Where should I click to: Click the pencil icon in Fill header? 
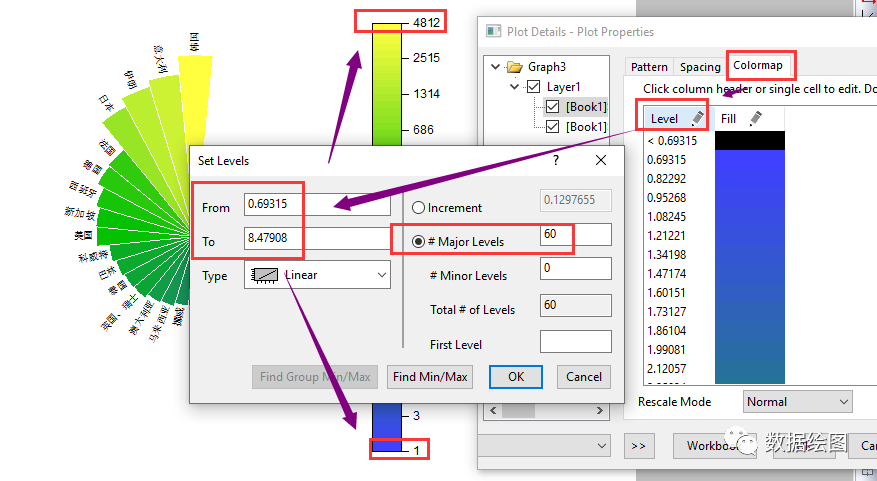tap(756, 118)
